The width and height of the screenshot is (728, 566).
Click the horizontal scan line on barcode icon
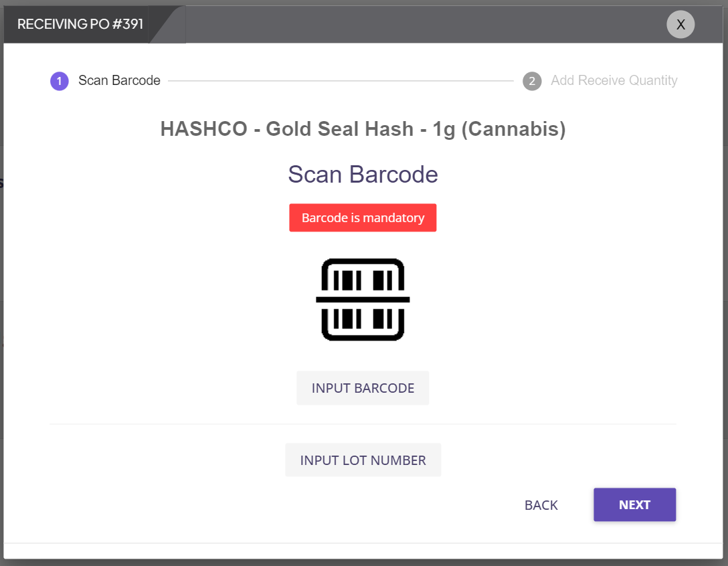tap(363, 300)
